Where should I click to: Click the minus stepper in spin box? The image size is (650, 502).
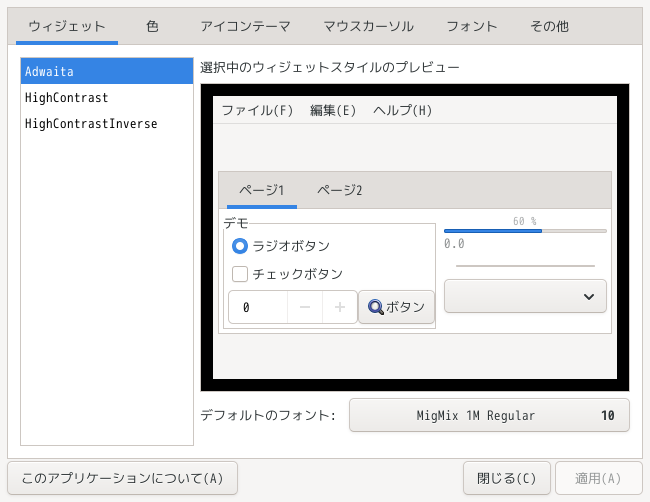tap(305, 308)
